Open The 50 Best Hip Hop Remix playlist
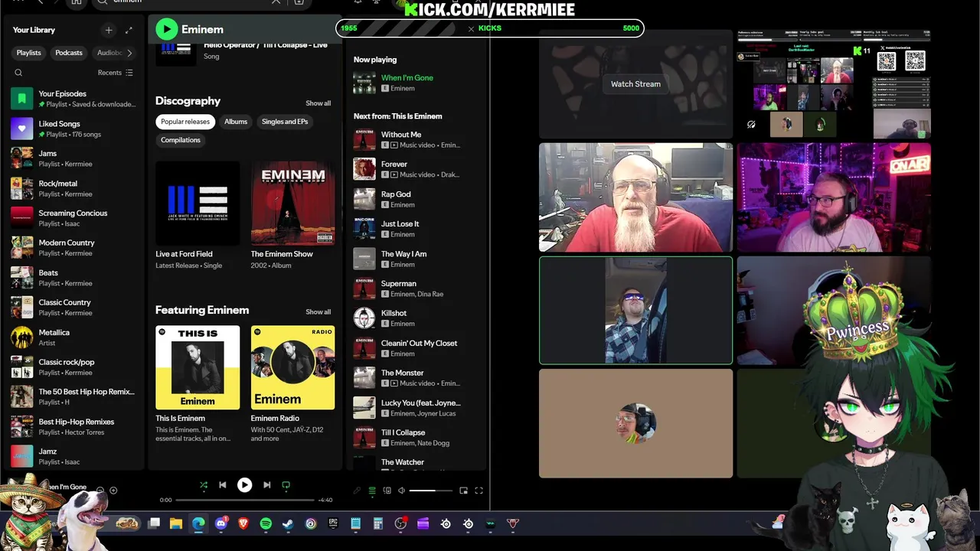The height and width of the screenshot is (551, 980). click(x=74, y=396)
